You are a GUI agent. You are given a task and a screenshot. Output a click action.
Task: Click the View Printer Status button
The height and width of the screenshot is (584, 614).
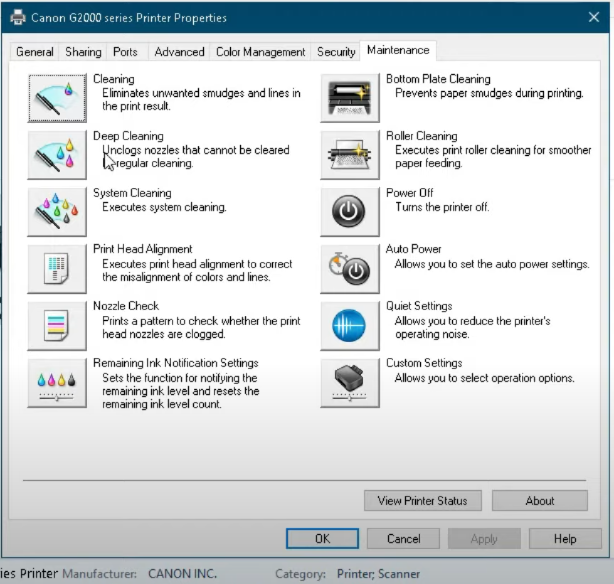423,501
